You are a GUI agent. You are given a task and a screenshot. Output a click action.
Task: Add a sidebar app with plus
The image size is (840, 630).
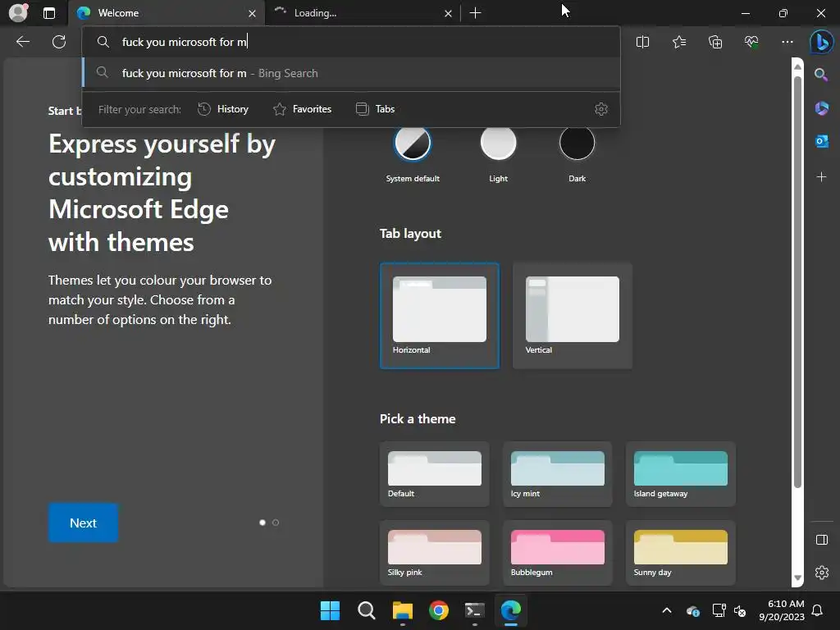click(821, 176)
